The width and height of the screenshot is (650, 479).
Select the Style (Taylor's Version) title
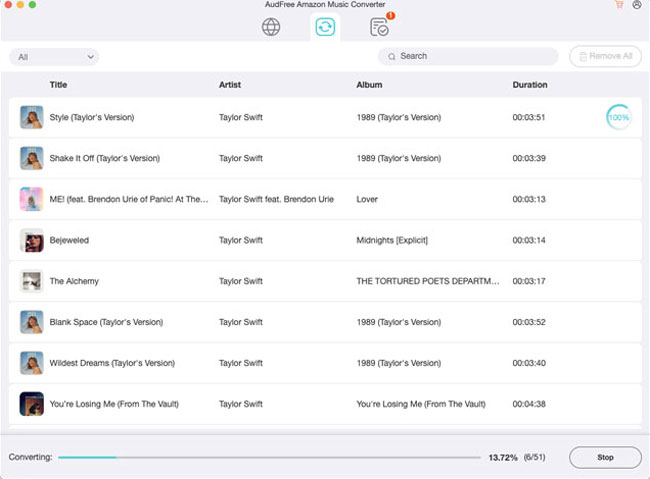click(92, 117)
